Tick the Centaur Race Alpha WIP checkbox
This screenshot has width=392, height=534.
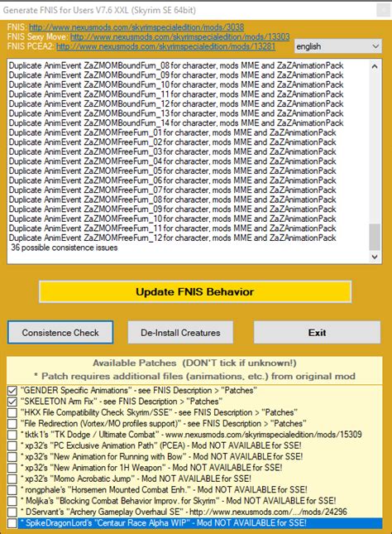point(12,523)
